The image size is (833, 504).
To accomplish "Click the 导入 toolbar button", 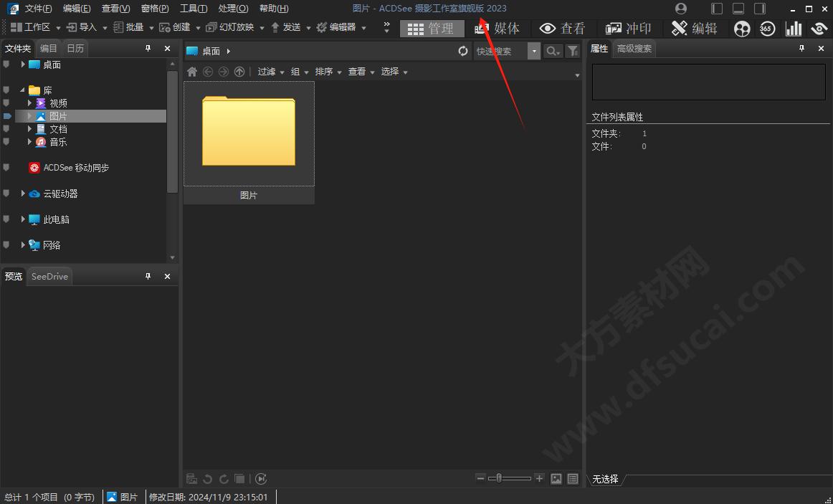I will pyautogui.click(x=82, y=27).
